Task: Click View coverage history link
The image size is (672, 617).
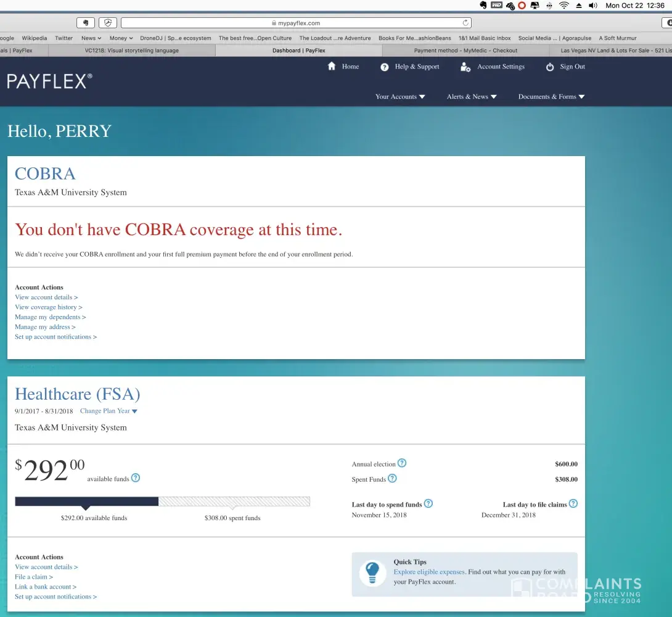Action: pos(49,307)
